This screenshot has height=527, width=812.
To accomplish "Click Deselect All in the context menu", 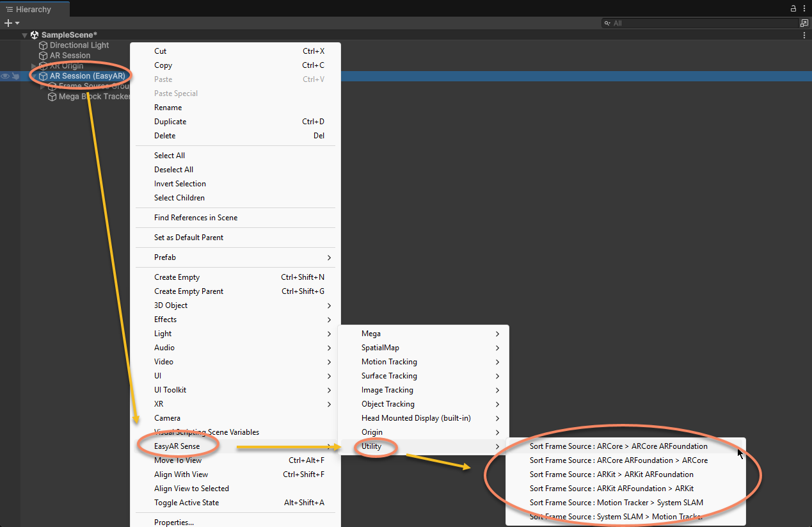I will point(235,170).
